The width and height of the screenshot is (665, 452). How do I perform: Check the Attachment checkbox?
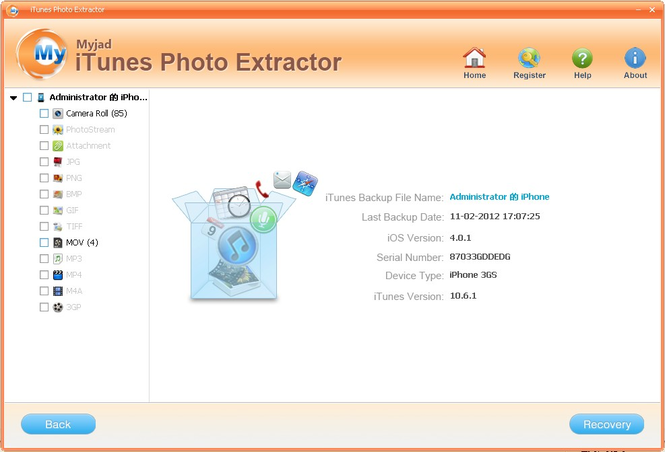coord(44,145)
